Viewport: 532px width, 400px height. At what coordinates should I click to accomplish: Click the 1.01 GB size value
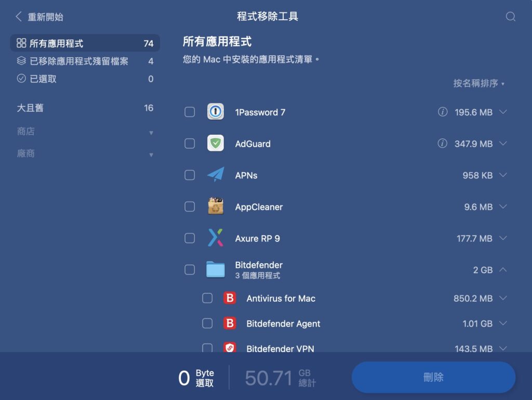click(x=477, y=324)
